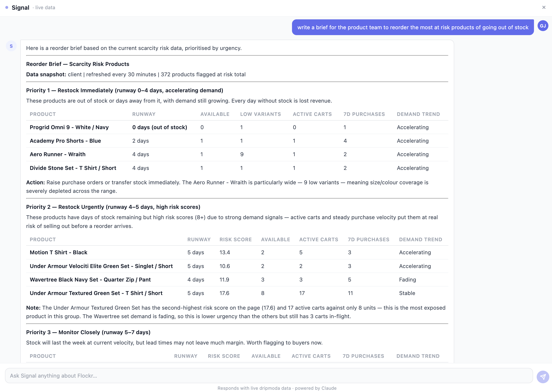552x392 pixels.
Task: Click the GJ user avatar
Action: [x=543, y=26]
